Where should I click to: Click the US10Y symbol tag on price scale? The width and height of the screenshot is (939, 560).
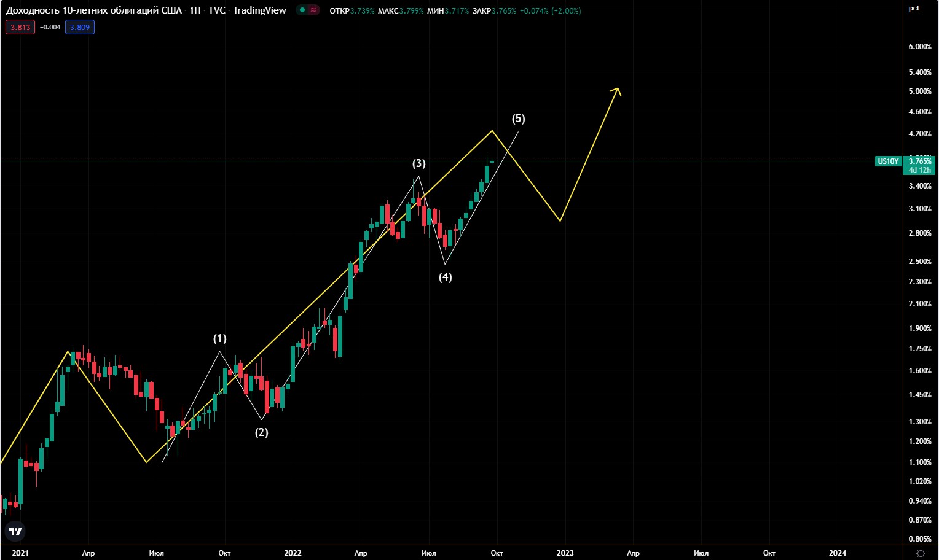pos(888,161)
